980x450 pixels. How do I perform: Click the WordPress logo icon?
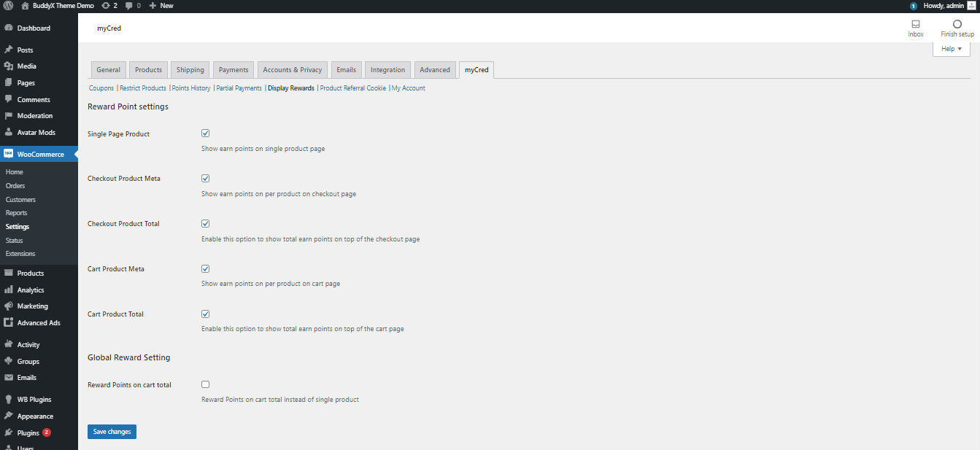(9, 5)
